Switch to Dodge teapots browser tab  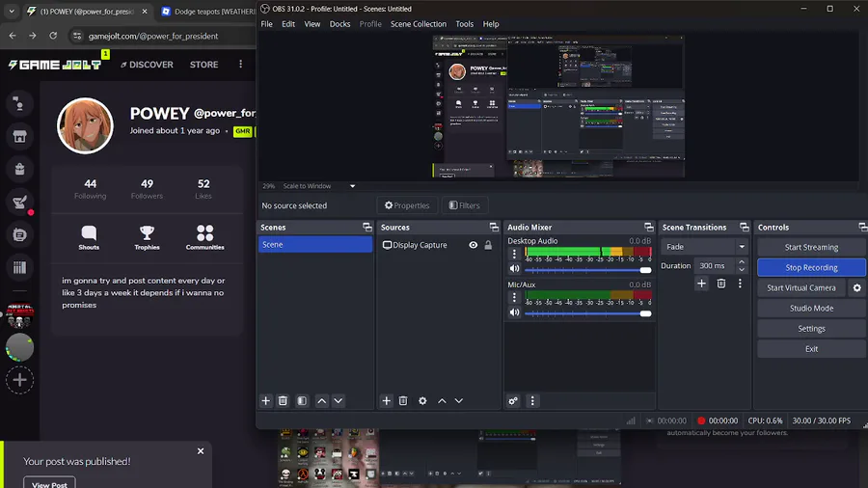[207, 11]
